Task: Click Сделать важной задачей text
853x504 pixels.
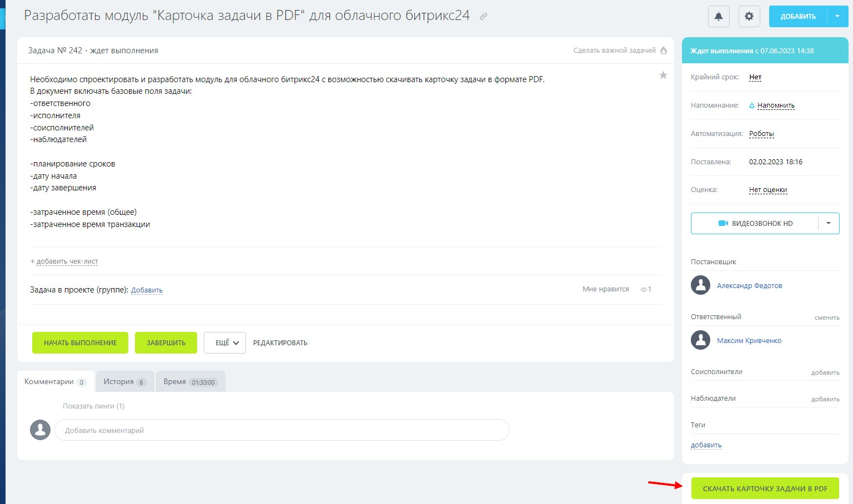Action: coord(615,51)
